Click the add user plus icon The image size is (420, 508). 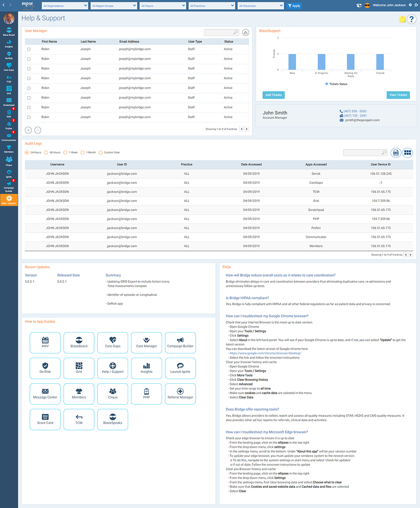28,130
